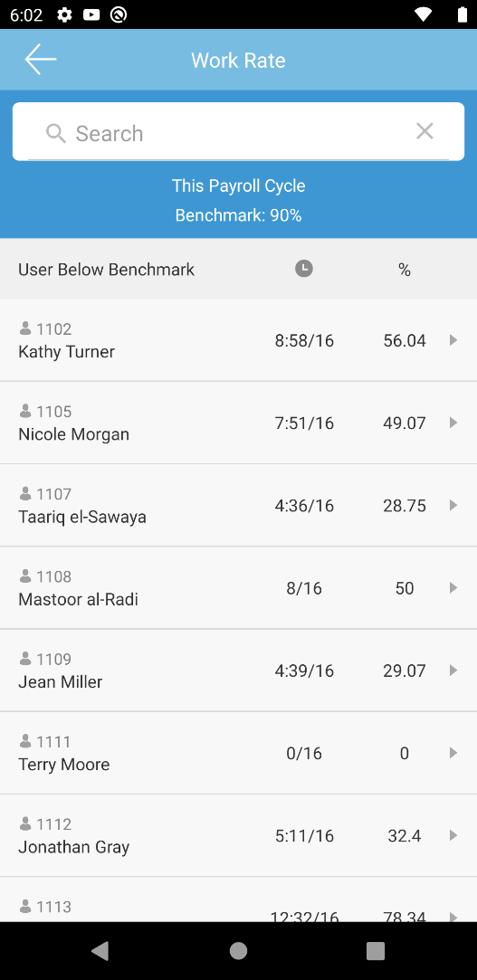
Task: Open Taariq el-Sawaya row chevron
Action: [453, 505]
